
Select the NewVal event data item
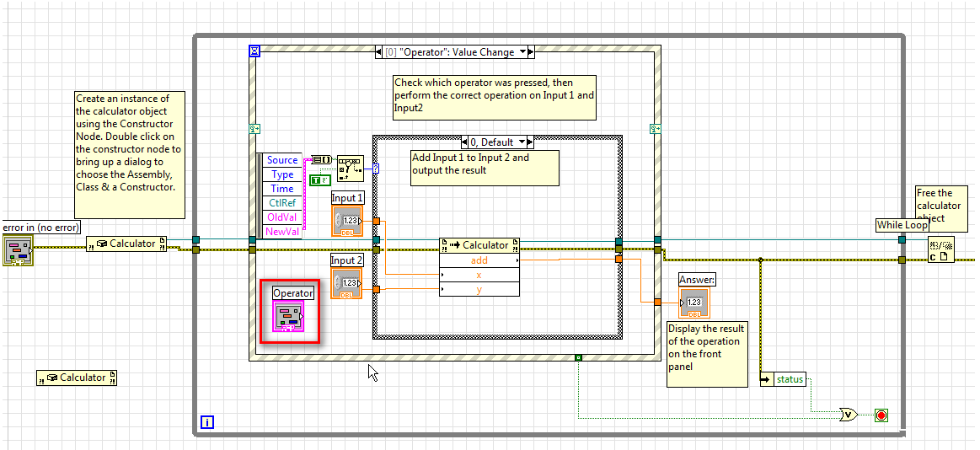tap(281, 232)
